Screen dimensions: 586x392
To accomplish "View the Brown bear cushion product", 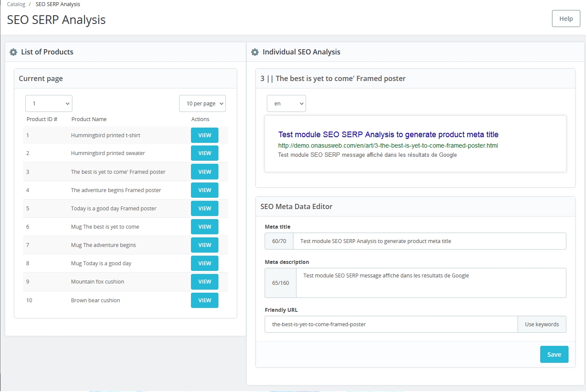I will point(204,300).
